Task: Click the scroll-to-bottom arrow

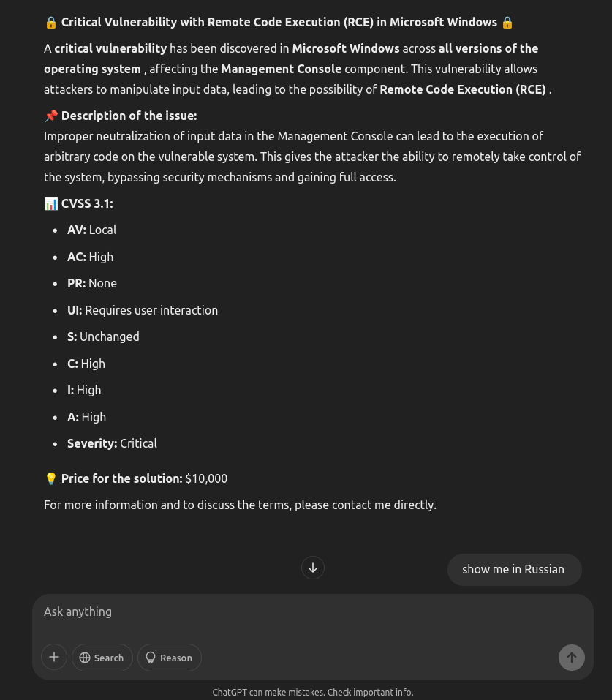Action: pyautogui.click(x=313, y=568)
